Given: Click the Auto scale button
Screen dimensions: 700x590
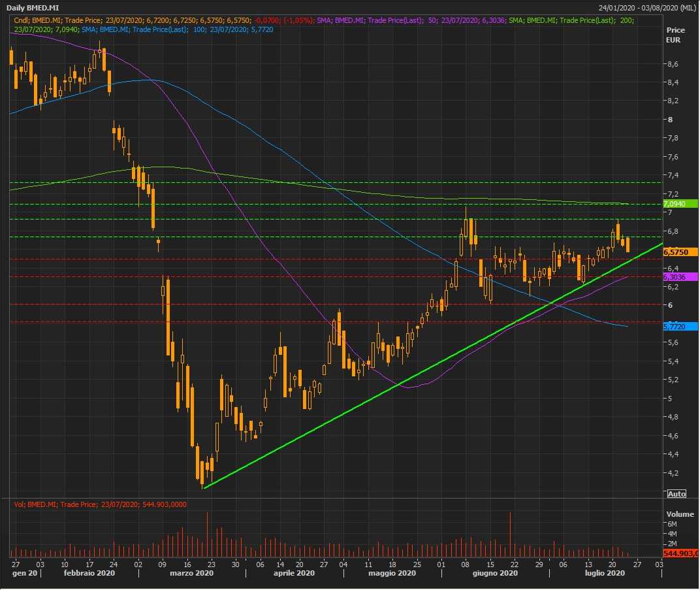Looking at the screenshot, I should [x=676, y=493].
